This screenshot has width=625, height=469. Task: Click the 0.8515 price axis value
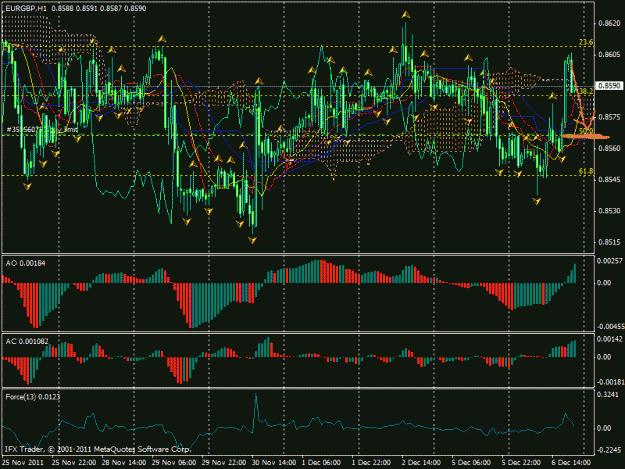click(609, 242)
